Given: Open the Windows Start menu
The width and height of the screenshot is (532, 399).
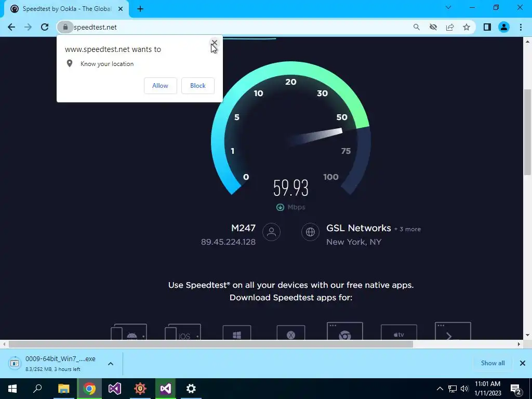Looking at the screenshot, I should click(x=12, y=389).
